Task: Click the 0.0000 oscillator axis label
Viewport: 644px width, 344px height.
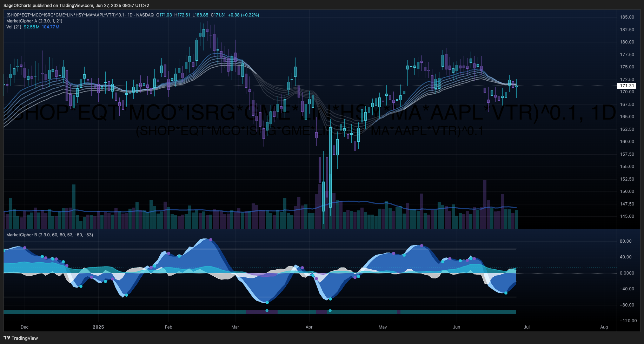Action: 627,273
